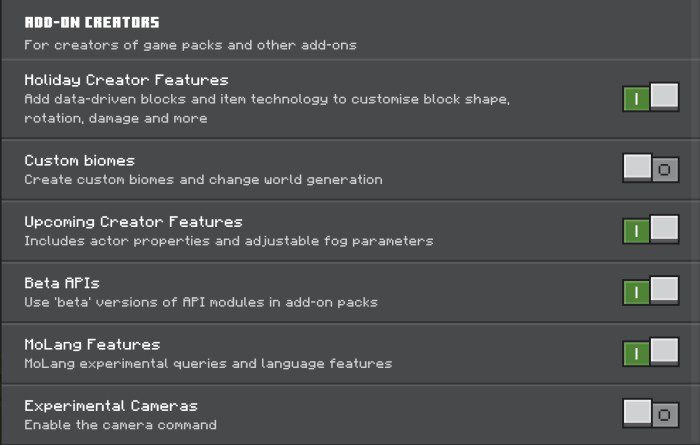Screen dimensions: 700x445
Task: Enable the Custom biomes switch
Action: [650, 168]
